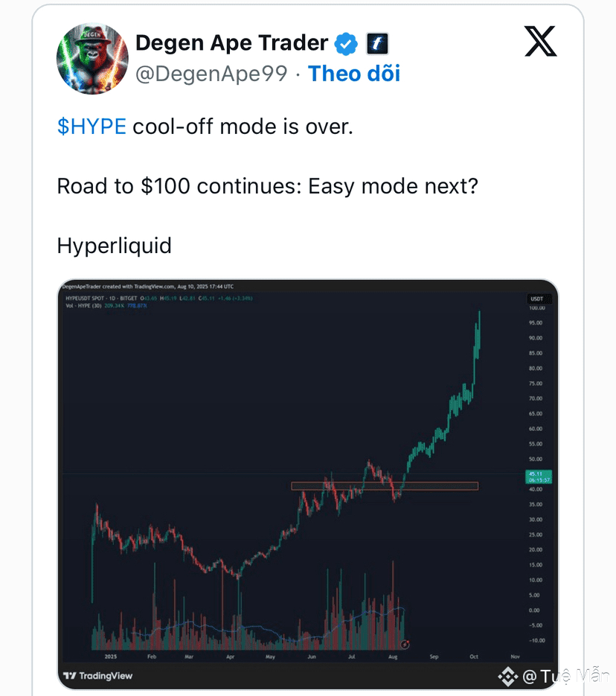Open the embedded TradingView chart image

point(308,485)
